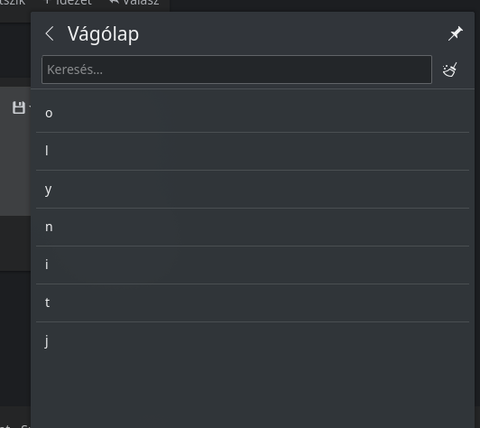Select the clipboard entry "l"
The height and width of the screenshot is (428, 480).
click(253, 151)
